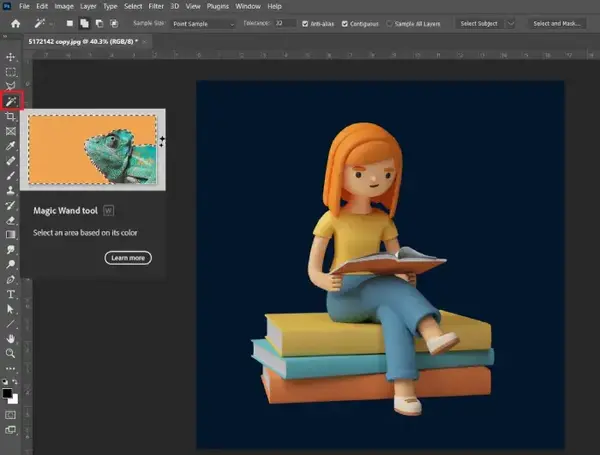The height and width of the screenshot is (455, 600).
Task: Select the Clone Stamp tool
Action: coord(10,190)
